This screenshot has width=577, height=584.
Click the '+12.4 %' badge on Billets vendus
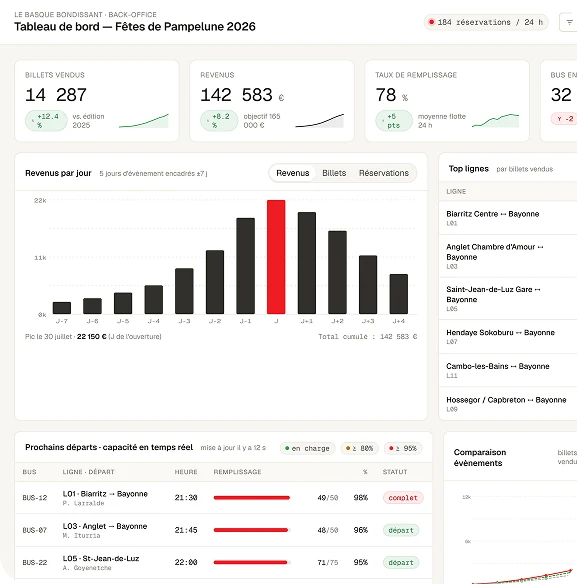coord(46,121)
